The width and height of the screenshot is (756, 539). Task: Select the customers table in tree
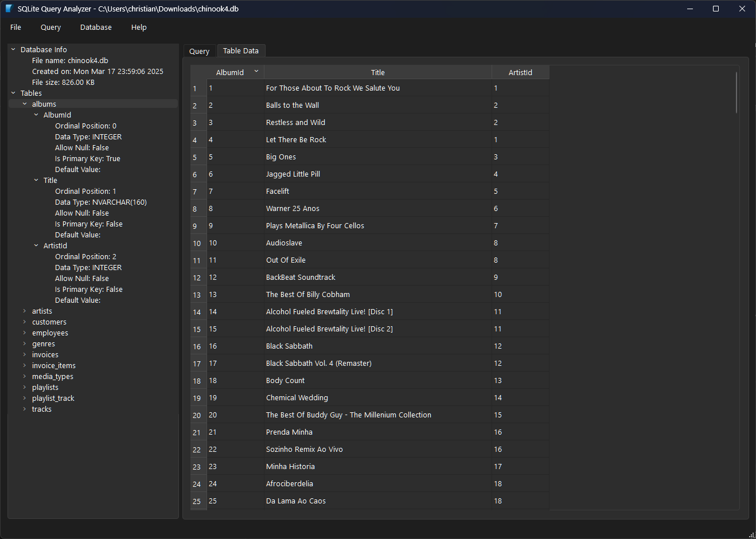click(49, 322)
